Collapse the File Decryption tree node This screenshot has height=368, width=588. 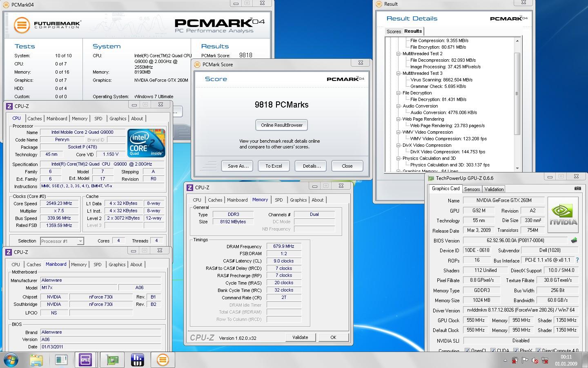click(398, 93)
